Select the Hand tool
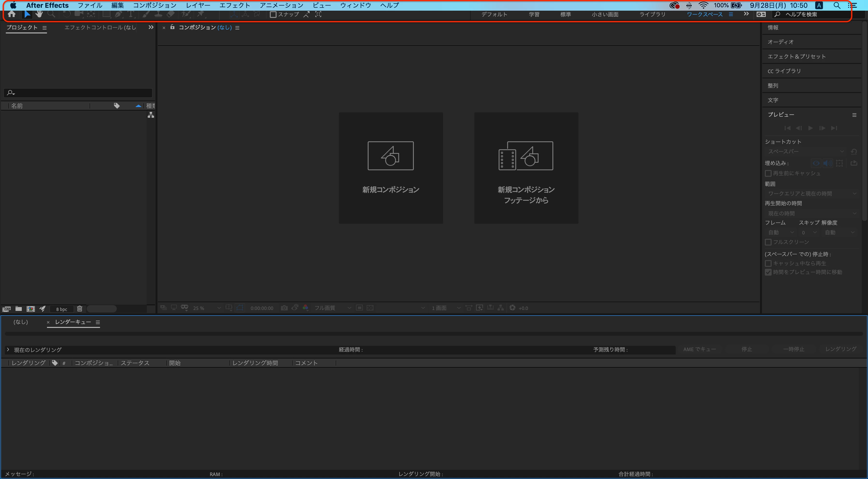This screenshot has width=868, height=479. click(x=39, y=14)
